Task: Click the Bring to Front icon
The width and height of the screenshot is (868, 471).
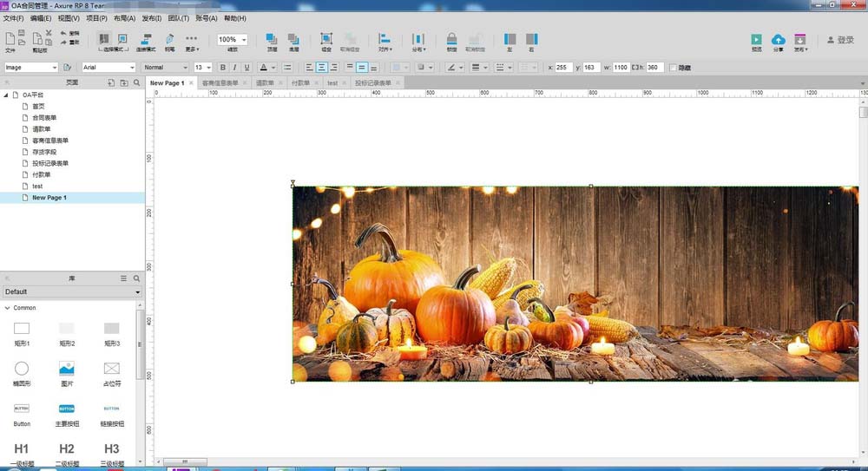Action: pyautogui.click(x=271, y=39)
